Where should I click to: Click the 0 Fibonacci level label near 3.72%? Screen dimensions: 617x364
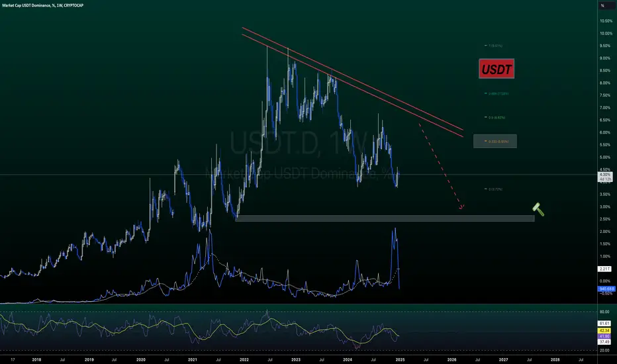click(x=494, y=189)
